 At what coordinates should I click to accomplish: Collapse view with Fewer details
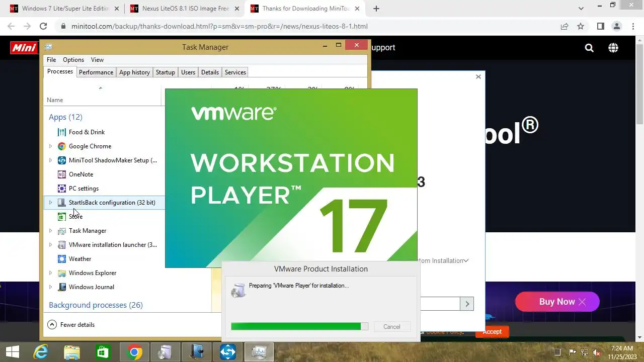click(x=71, y=325)
